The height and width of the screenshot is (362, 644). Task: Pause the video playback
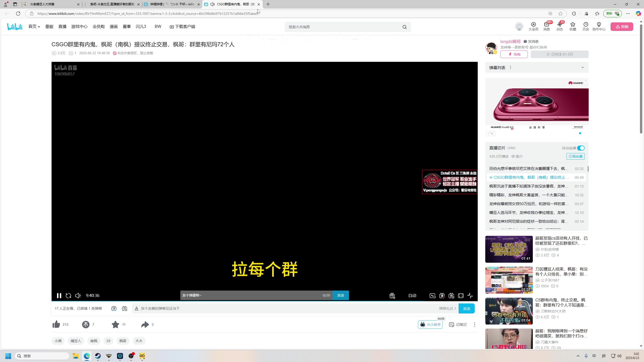point(59,296)
